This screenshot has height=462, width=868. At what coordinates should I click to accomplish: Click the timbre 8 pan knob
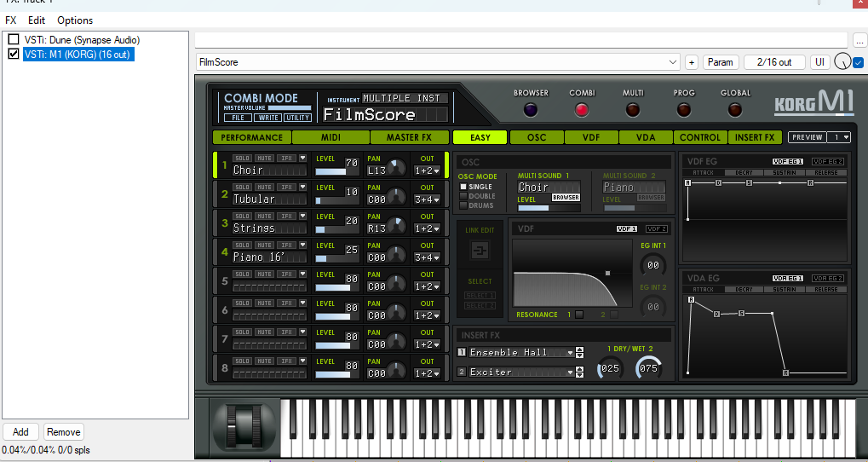396,371
